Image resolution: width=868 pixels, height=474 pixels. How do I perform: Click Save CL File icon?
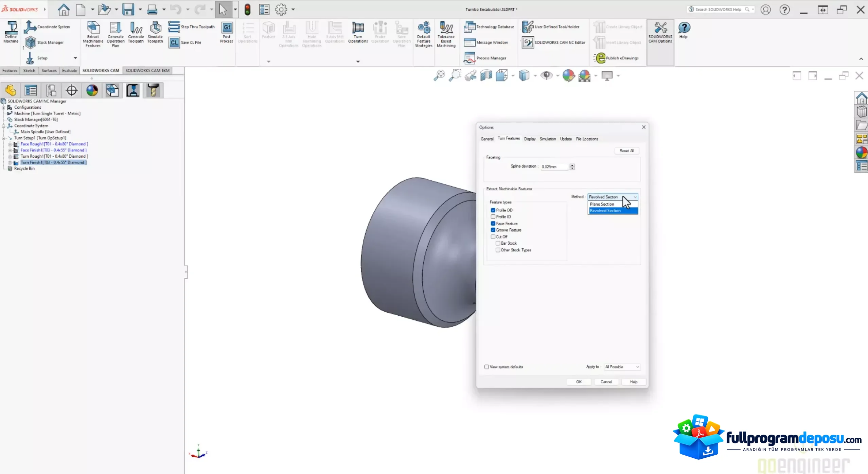[185, 42]
